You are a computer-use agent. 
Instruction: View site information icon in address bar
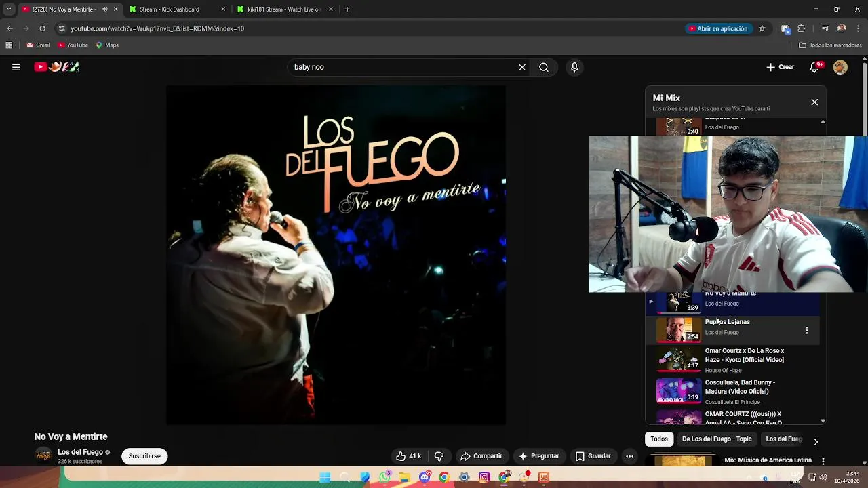[62, 28]
